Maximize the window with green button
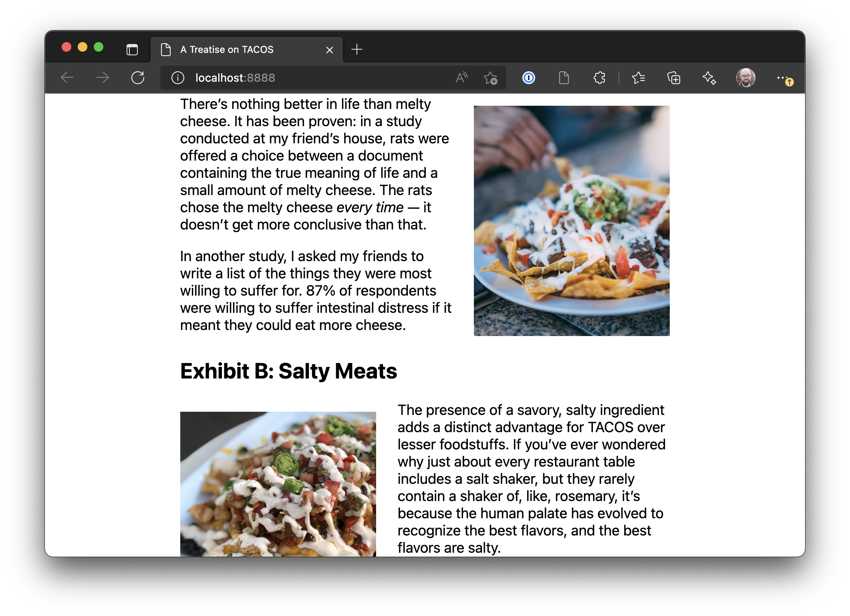 (x=99, y=47)
